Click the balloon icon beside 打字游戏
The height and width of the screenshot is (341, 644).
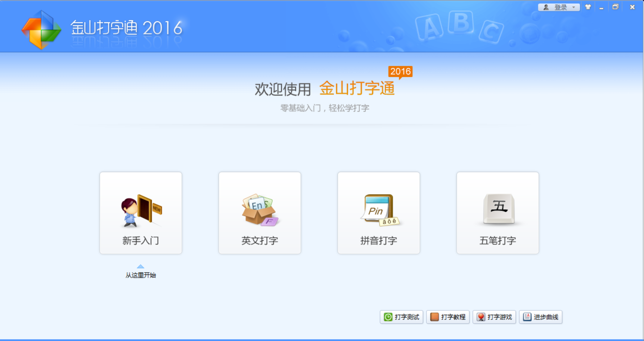pos(481,316)
